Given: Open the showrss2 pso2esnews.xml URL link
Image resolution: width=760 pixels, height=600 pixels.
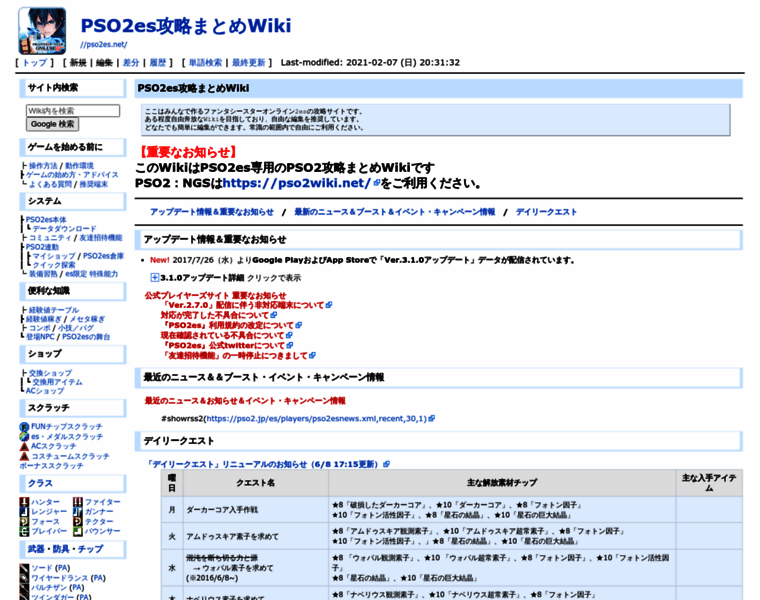Looking at the screenshot, I should [317, 418].
